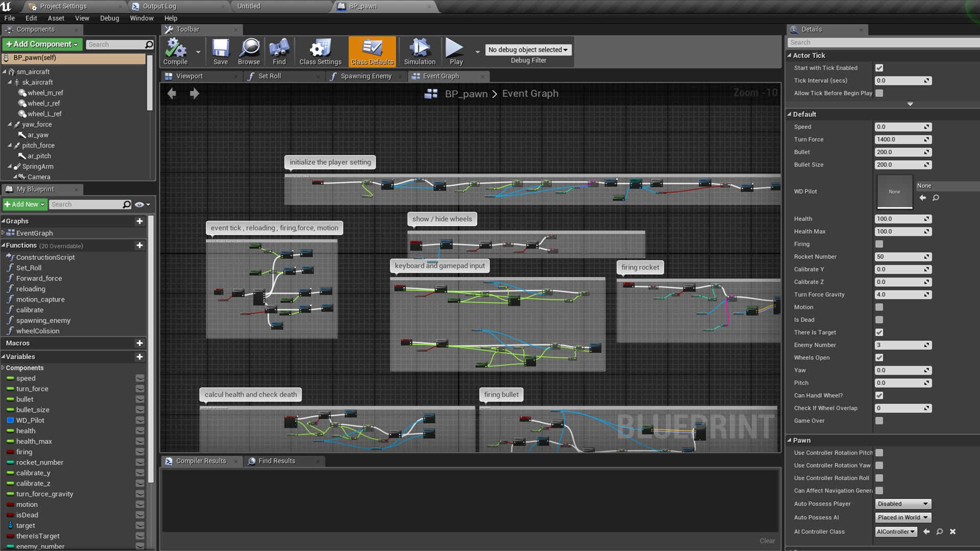Viewport: 980px width, 551px height.
Task: Start a Simulation from the toolbar
Action: pos(419,51)
